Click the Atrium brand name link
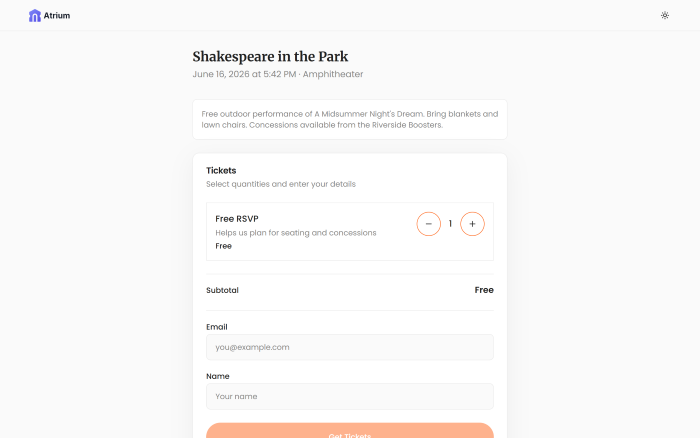 point(57,16)
